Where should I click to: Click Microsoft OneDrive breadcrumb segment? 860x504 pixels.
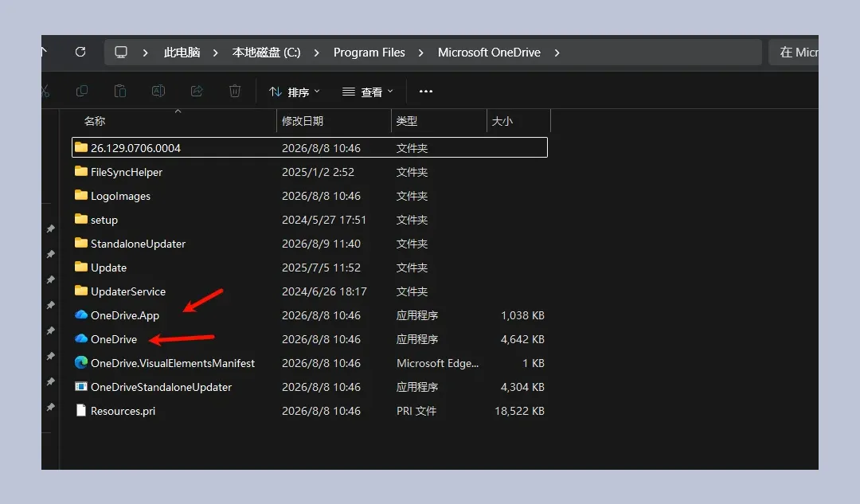click(489, 53)
